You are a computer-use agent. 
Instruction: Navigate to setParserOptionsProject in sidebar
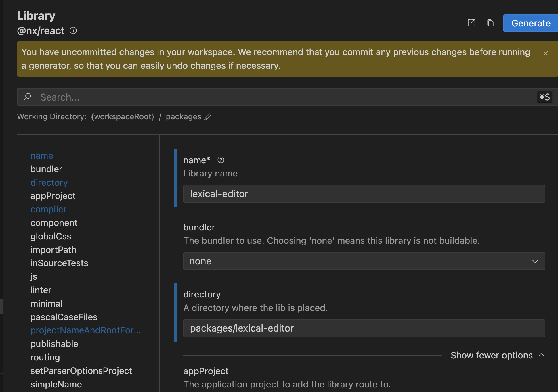click(x=81, y=371)
